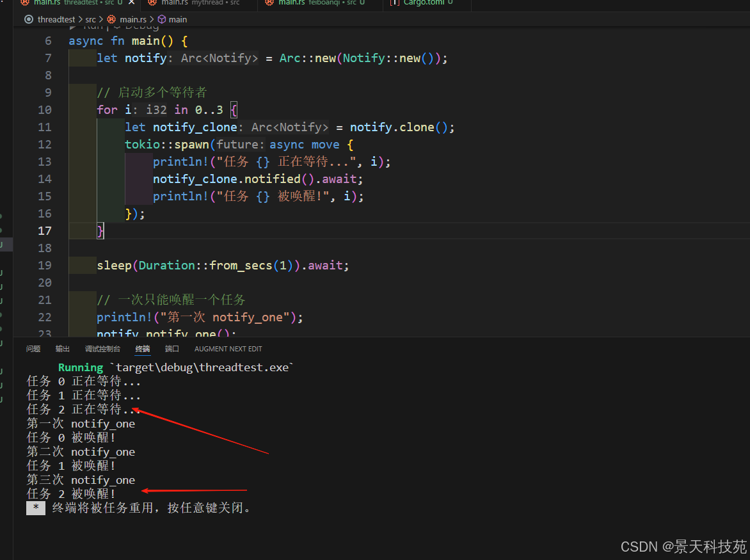Open the 问题 panel tab
The width and height of the screenshot is (750, 560).
point(33,349)
